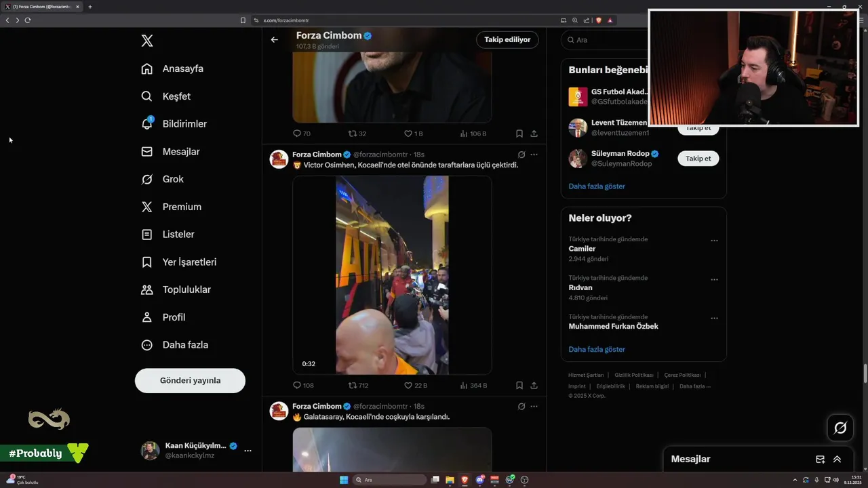Like the top post with 1 B likes
Screen dimensions: 868x488
point(413,134)
